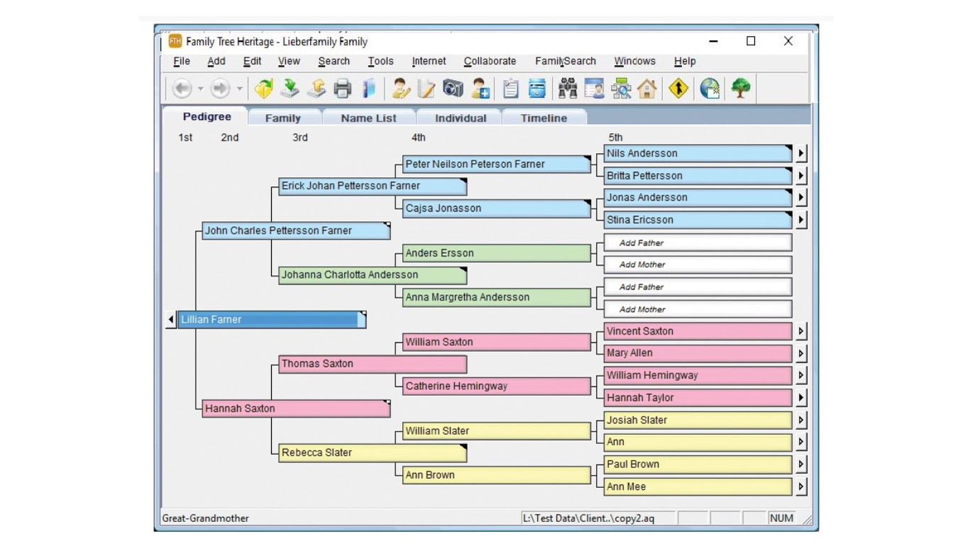Click the add person plus icon

[480, 89]
